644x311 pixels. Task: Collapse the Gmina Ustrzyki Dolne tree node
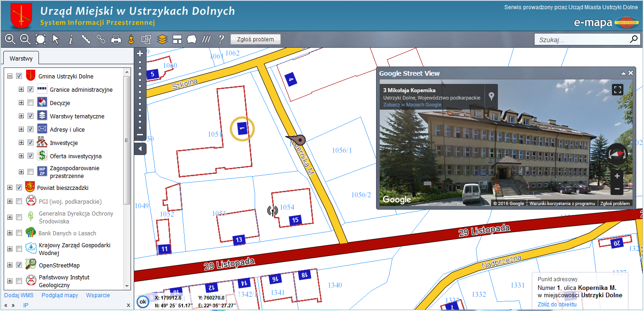click(x=10, y=76)
